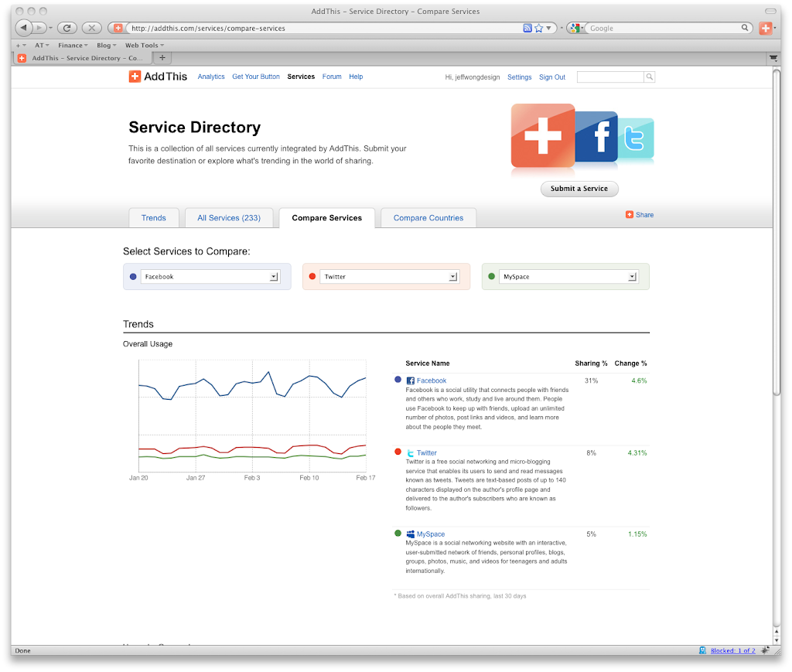
Task: Click the Submit a Service button
Action: click(579, 189)
